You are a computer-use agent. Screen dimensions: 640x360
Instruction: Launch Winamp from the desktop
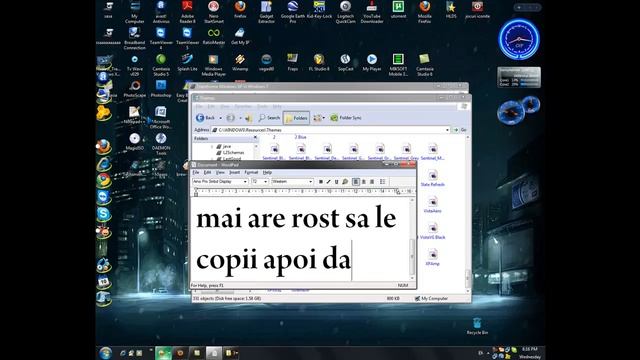point(240,62)
